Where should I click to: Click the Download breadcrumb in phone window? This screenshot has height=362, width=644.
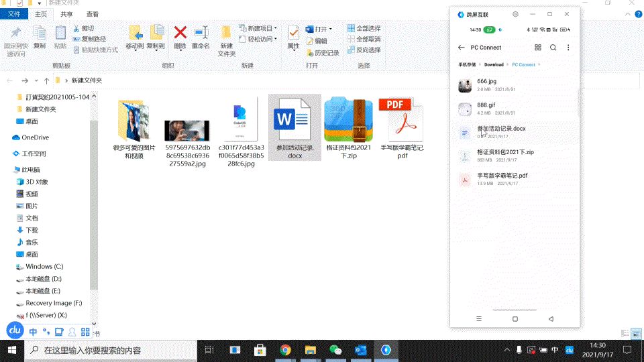click(x=494, y=65)
